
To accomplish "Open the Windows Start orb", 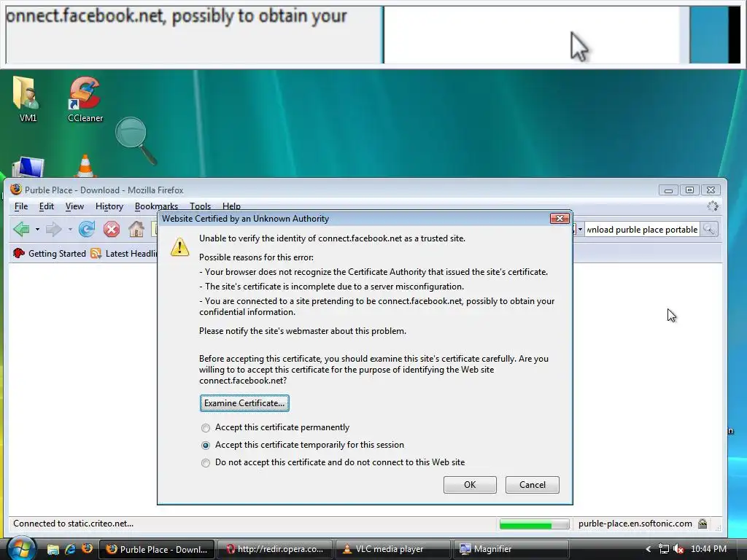I will (21, 548).
